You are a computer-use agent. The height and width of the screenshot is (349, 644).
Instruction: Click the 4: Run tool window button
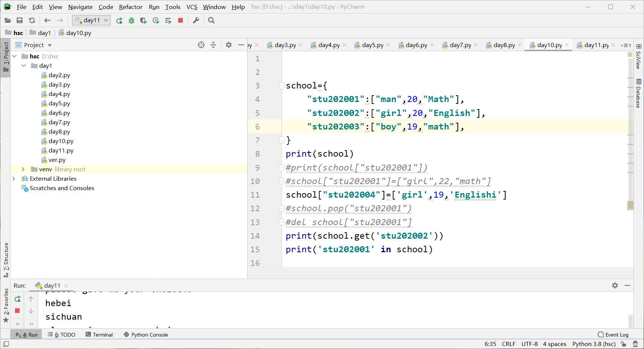pyautogui.click(x=27, y=334)
